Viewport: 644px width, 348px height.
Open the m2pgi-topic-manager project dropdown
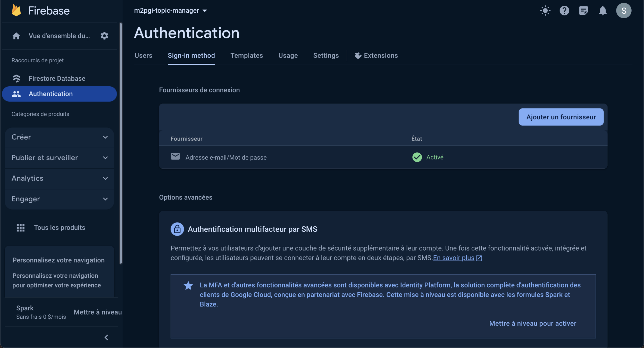(x=170, y=11)
